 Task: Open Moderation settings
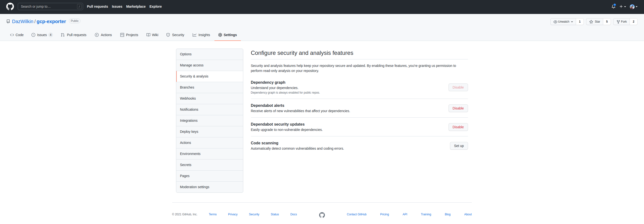(x=209, y=187)
